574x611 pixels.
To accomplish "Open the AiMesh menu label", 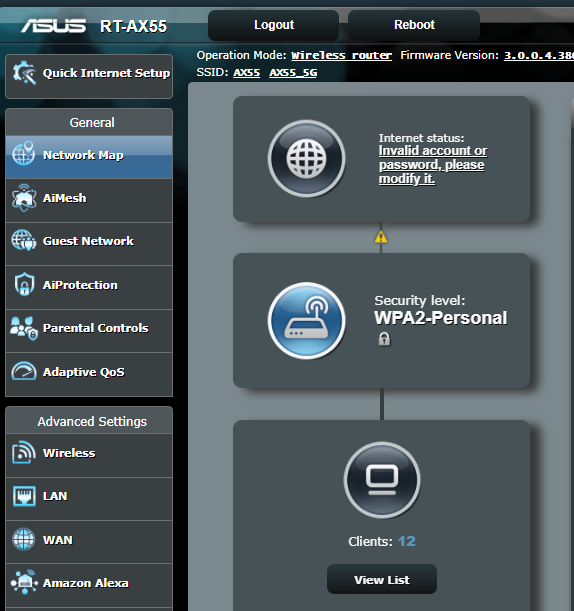I will [x=64, y=198].
